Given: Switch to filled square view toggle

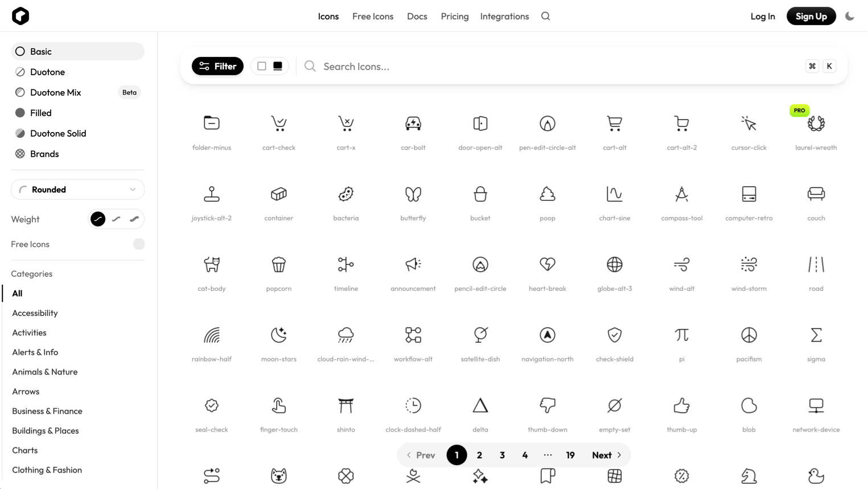Looking at the screenshot, I should pyautogui.click(x=278, y=66).
